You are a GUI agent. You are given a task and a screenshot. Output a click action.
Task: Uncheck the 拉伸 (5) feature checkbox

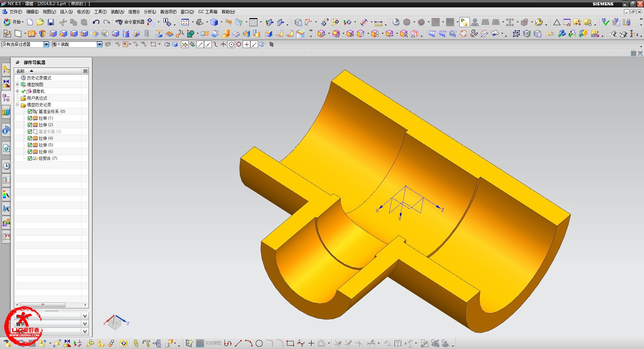point(30,145)
